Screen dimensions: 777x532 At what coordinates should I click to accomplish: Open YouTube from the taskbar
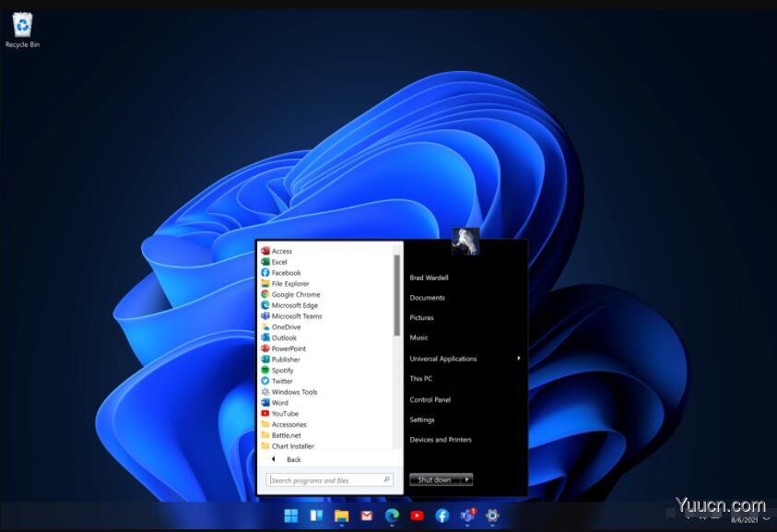click(417, 515)
